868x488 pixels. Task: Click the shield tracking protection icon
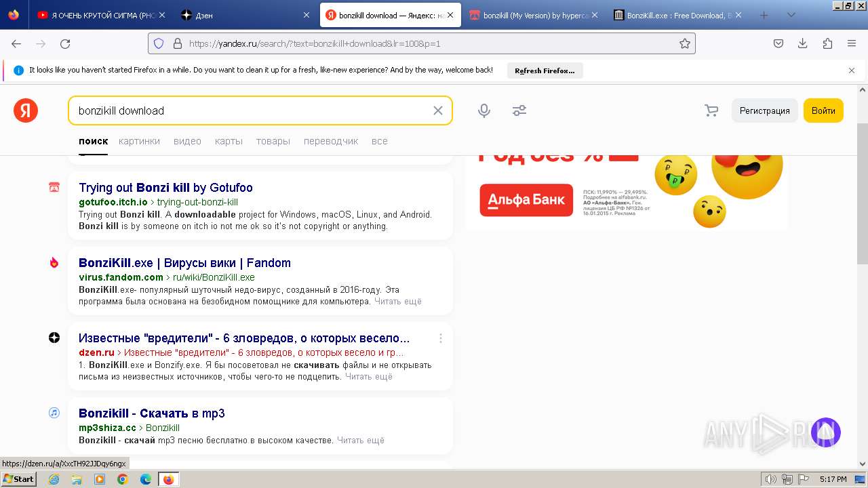coord(159,43)
